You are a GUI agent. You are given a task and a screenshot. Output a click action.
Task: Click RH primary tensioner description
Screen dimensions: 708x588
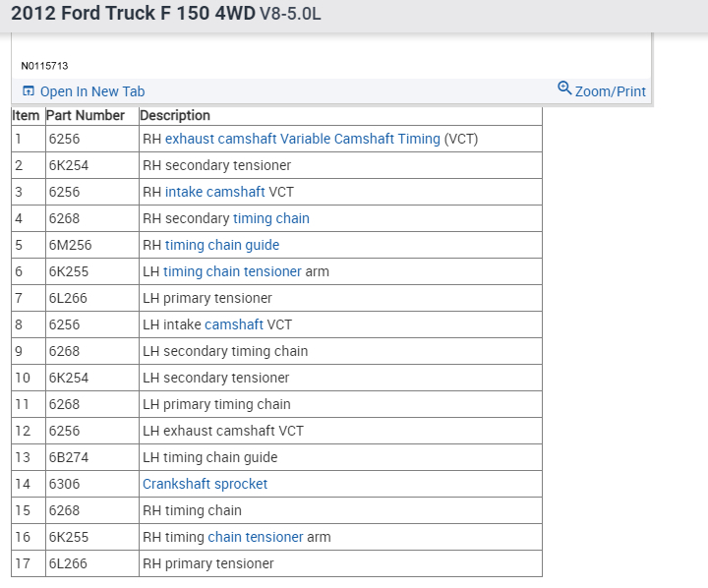click(208, 563)
